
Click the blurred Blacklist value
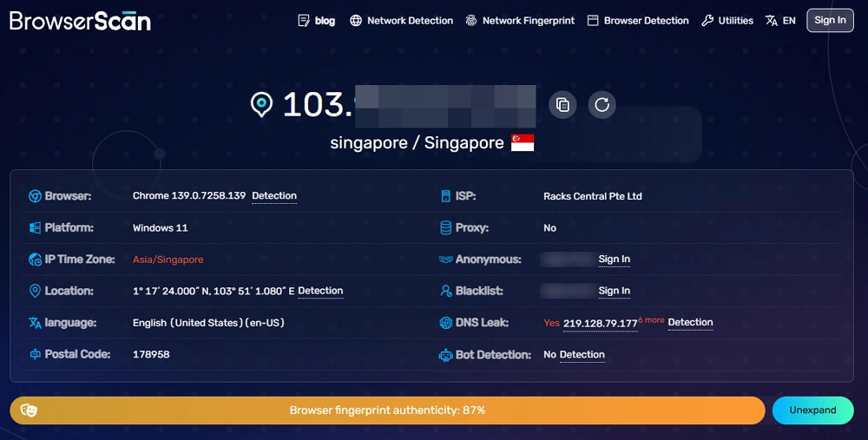pyautogui.click(x=568, y=291)
